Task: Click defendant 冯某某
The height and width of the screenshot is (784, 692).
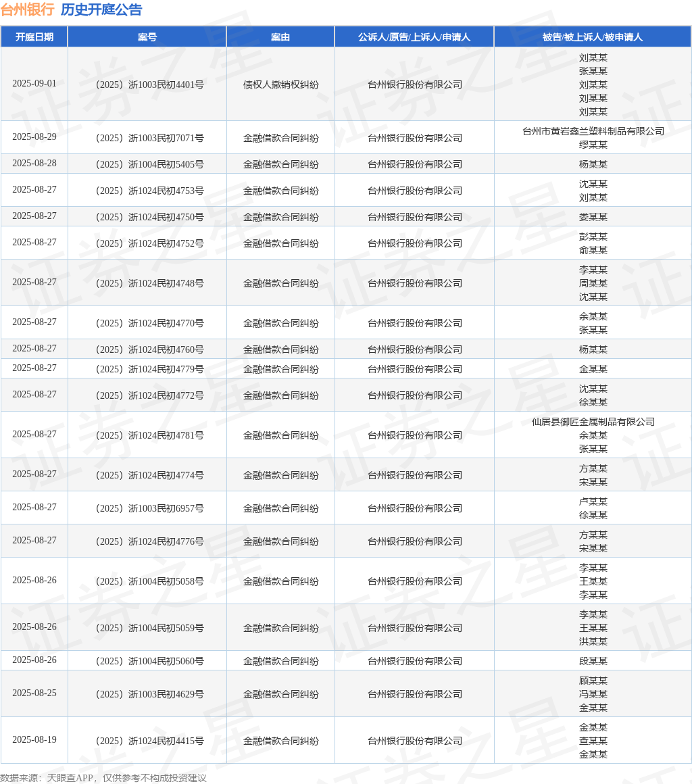Action: pos(593,695)
